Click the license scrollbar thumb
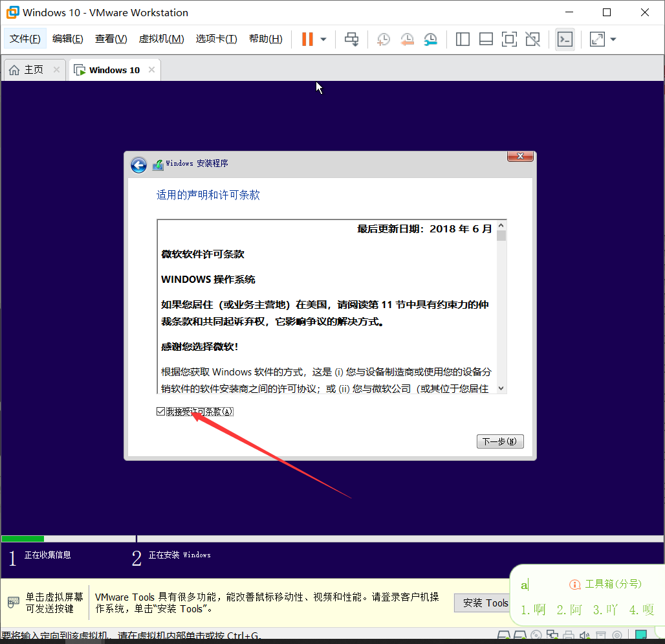Image resolution: width=665 pixels, height=644 pixels. tap(501, 236)
